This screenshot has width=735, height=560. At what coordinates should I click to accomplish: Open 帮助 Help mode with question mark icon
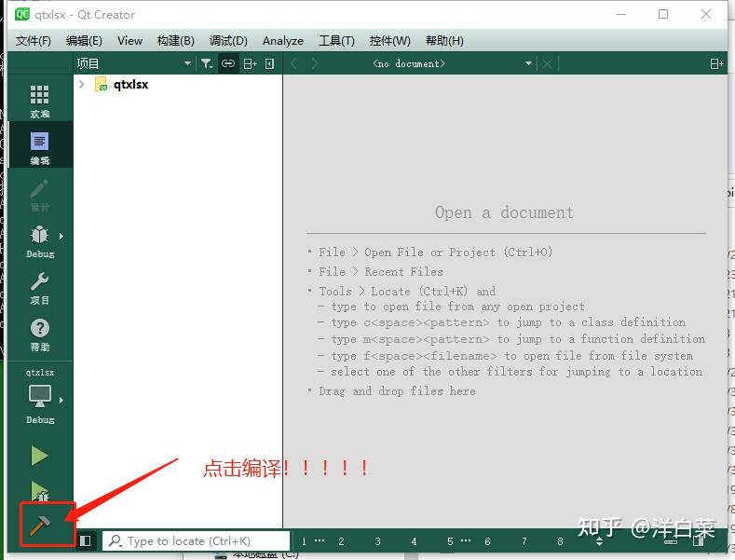[x=40, y=335]
